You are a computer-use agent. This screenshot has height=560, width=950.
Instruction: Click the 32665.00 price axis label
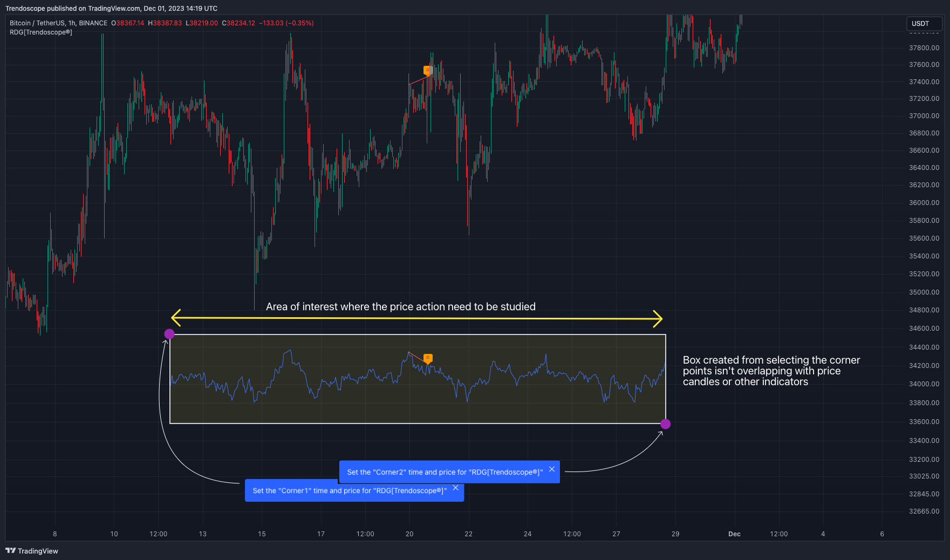tap(924, 511)
